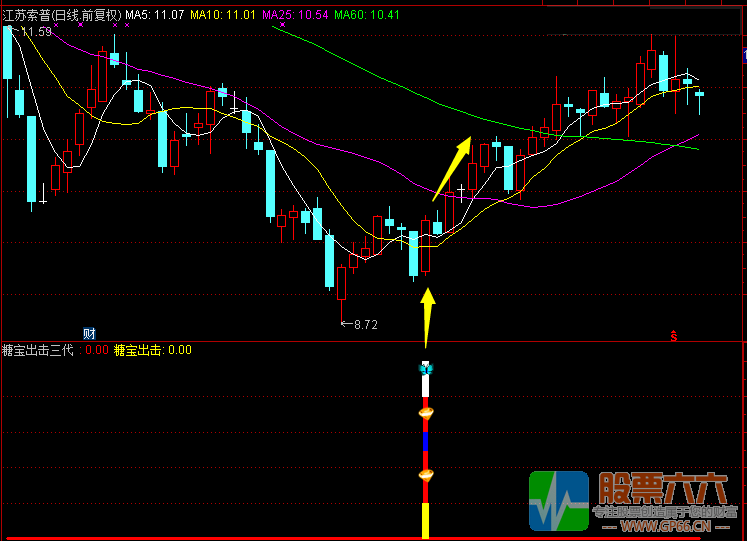Click the blue 财 finance icon

89,333
